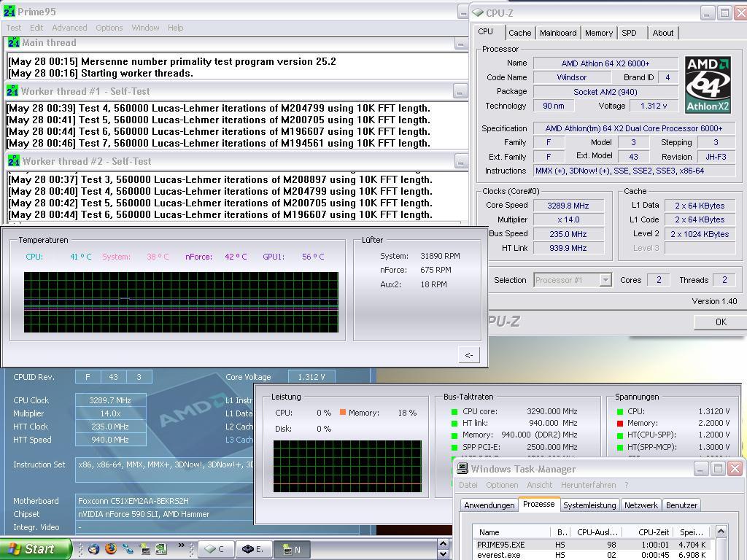Click the Multiplier value x 14.0 in CPU-Z
The image size is (747, 560).
(x=568, y=219)
